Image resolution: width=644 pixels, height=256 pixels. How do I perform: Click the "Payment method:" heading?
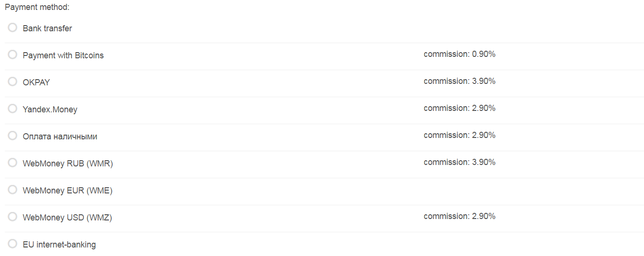(x=37, y=8)
